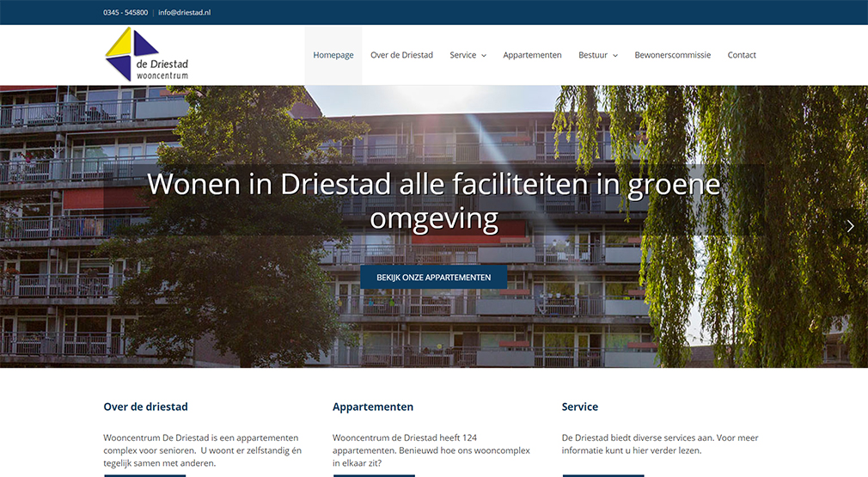868x477 pixels.
Task: Open the Bewonerscommissie menu item
Action: click(x=672, y=55)
